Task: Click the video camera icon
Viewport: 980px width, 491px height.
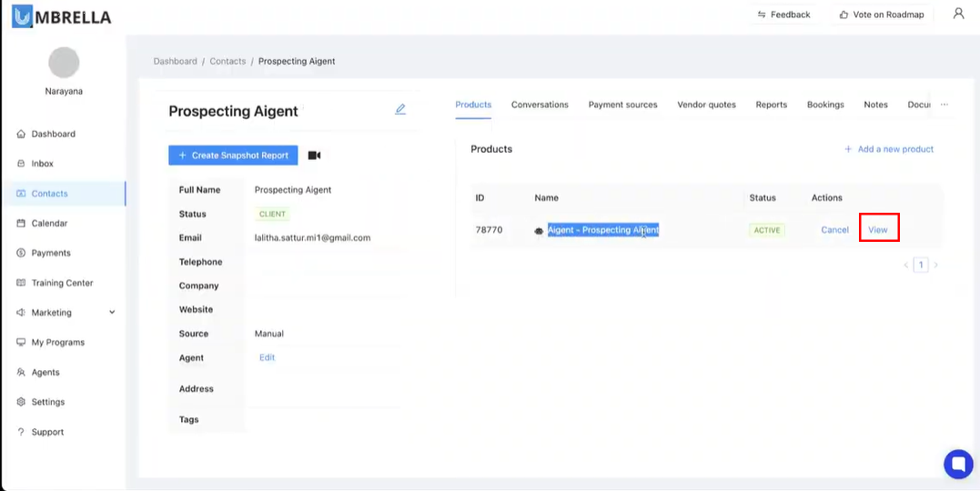Action: [x=314, y=155]
